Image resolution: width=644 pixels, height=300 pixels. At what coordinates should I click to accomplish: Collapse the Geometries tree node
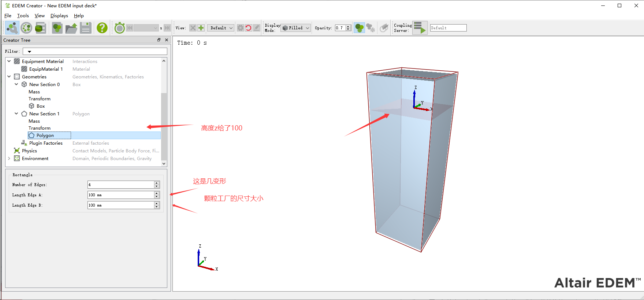pyautogui.click(x=9, y=77)
